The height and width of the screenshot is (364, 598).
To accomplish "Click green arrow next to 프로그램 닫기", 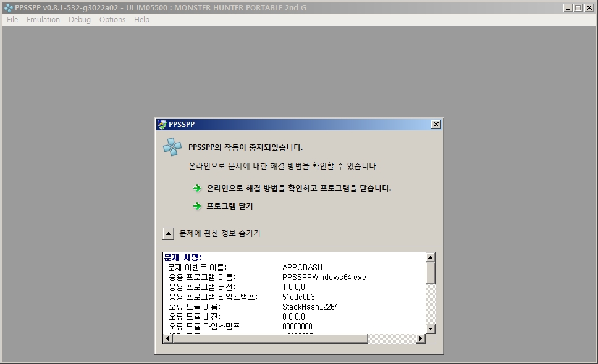I will (x=197, y=206).
